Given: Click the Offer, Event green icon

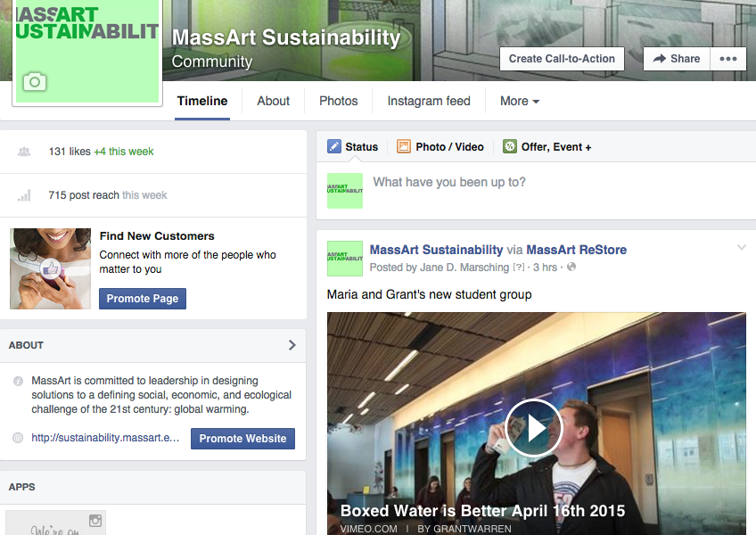Looking at the screenshot, I should 510,146.
